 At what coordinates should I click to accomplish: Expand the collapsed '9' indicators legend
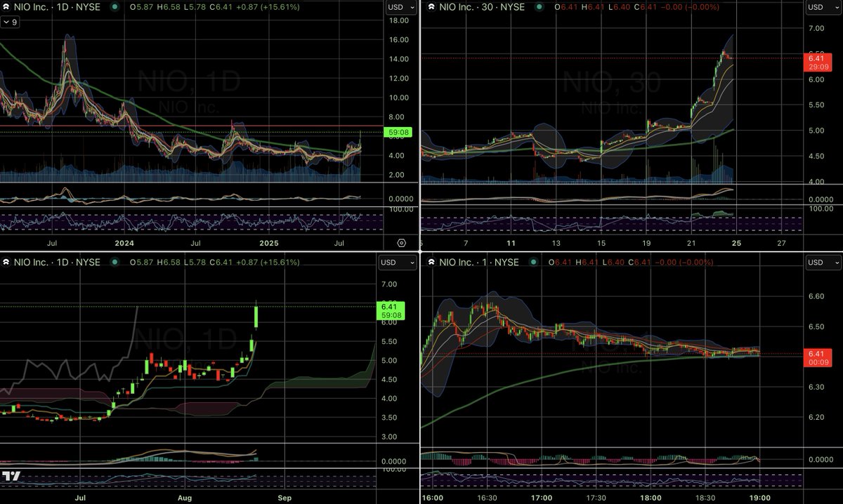tap(11, 22)
